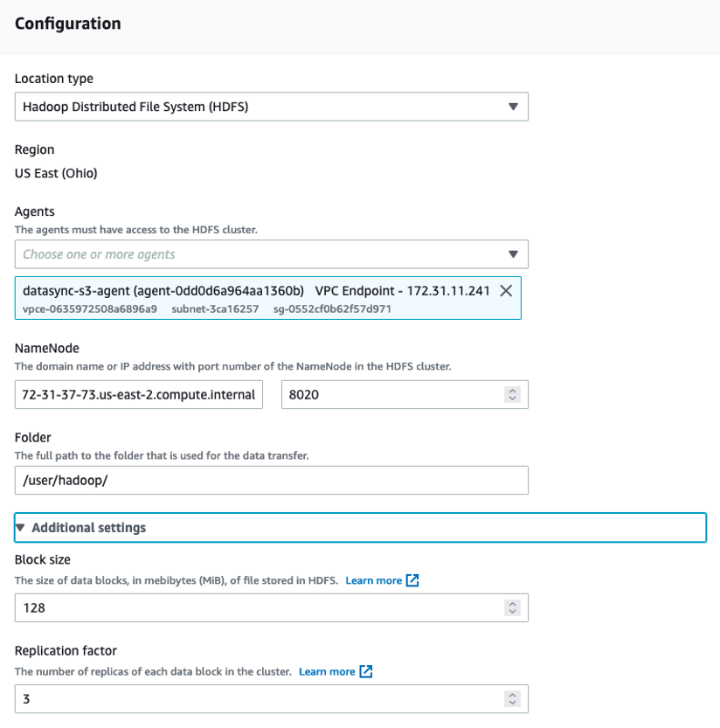Open the Location type dropdown showing HDFS
The width and height of the screenshot is (720, 728).
(262, 107)
